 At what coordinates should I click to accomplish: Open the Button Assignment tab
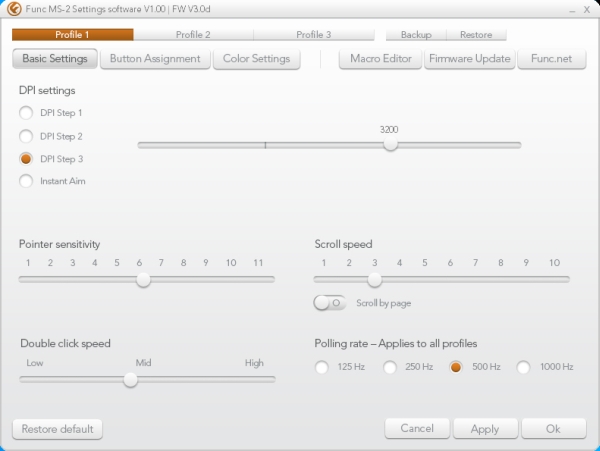click(155, 59)
